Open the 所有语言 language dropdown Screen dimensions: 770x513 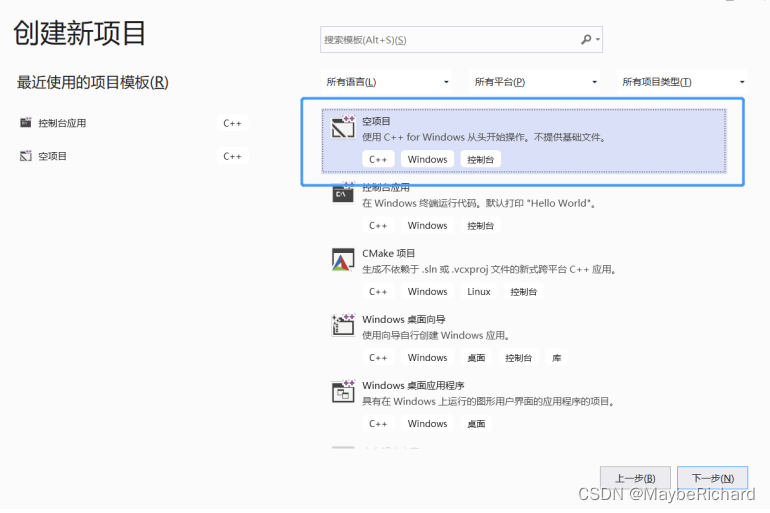click(386, 82)
